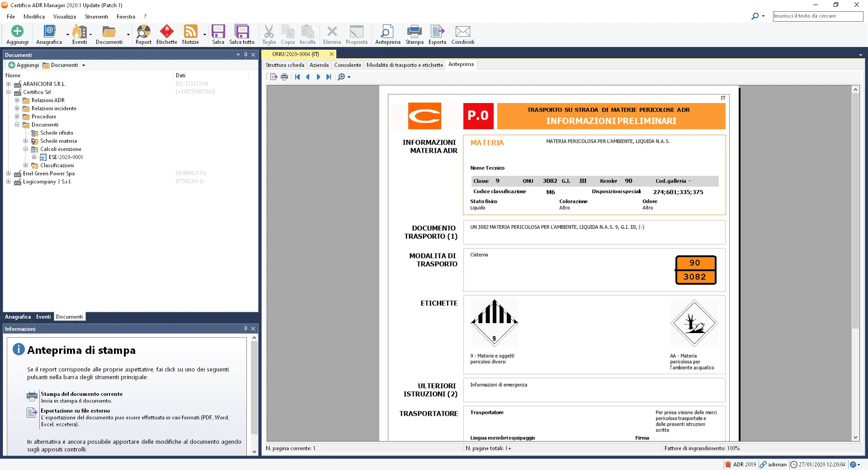The height and width of the screenshot is (470, 868).
Task: Open the Etichette labels tool
Action: click(x=166, y=32)
